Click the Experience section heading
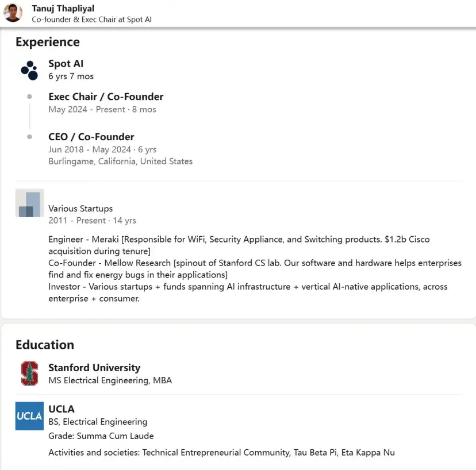The image size is (476, 470). coord(48,42)
